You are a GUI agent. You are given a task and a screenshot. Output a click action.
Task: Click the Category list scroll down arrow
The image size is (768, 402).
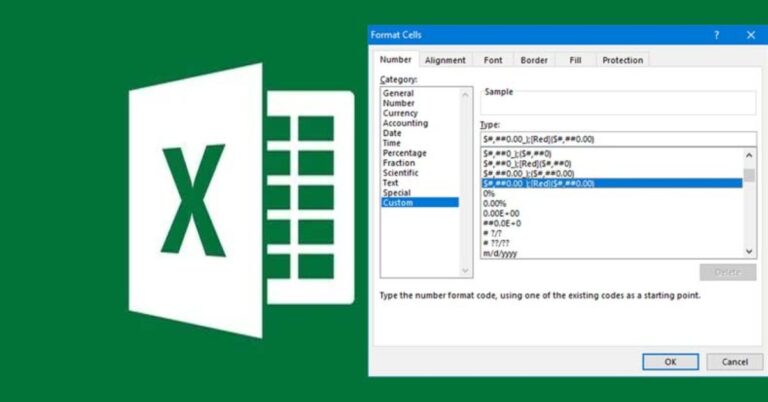(465, 270)
